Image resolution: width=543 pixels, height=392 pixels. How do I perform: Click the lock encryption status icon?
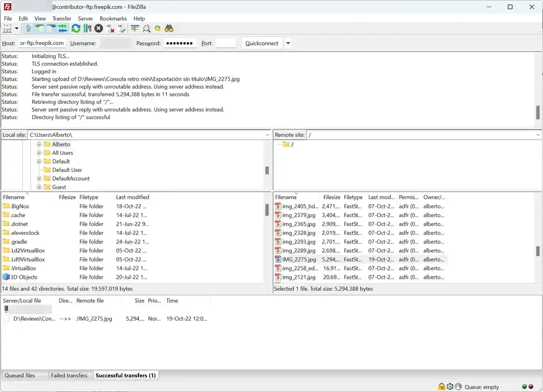(441, 387)
